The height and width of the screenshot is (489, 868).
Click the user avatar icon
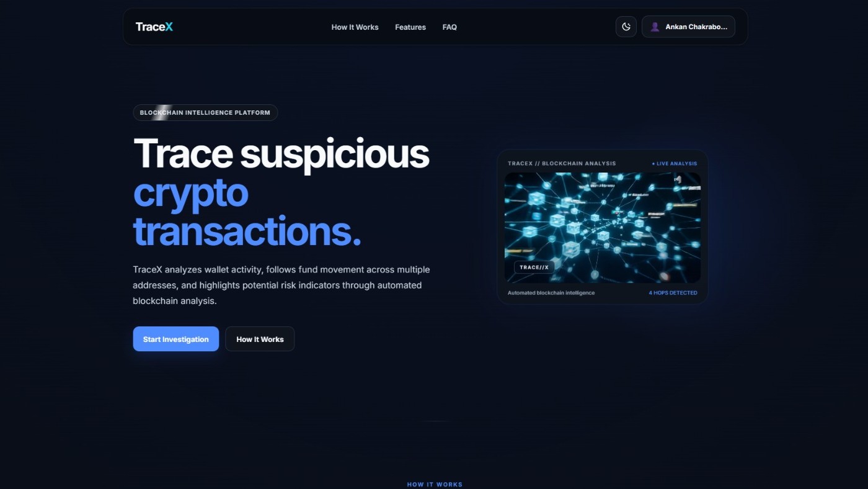(655, 27)
